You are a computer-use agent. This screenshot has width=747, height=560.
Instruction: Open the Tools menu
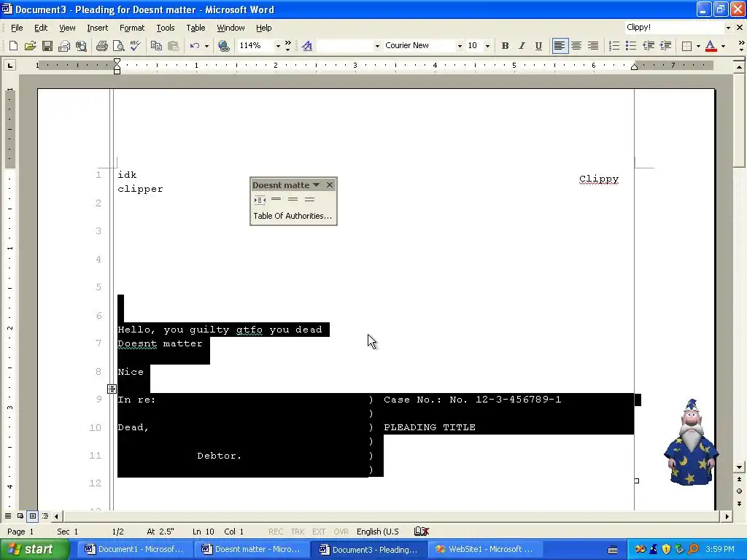click(166, 28)
